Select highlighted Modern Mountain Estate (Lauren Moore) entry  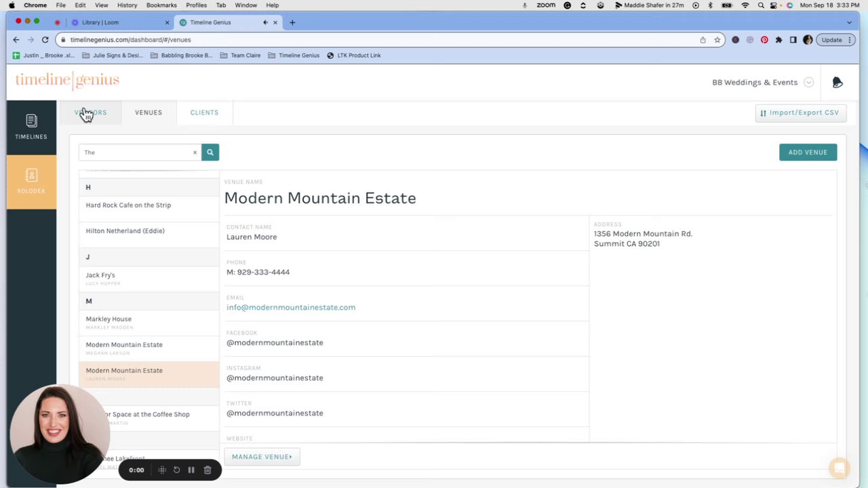149,373
